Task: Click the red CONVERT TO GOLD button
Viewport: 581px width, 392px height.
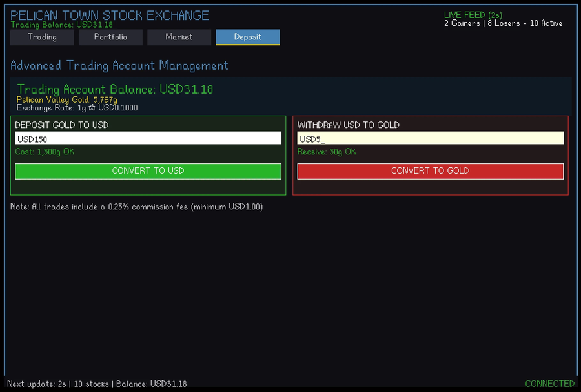Action: (430, 170)
